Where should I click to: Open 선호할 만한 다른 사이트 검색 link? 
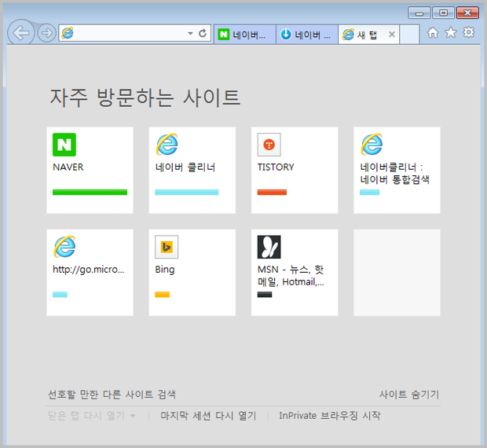112,395
